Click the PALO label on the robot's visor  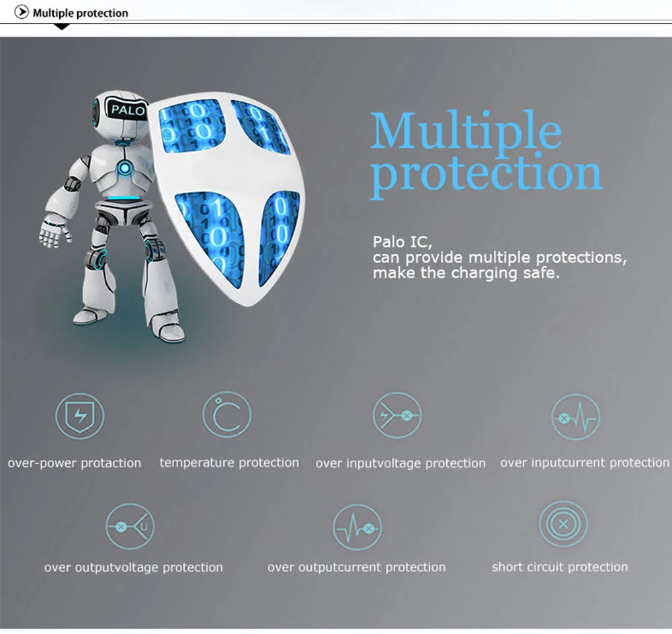[x=128, y=110]
